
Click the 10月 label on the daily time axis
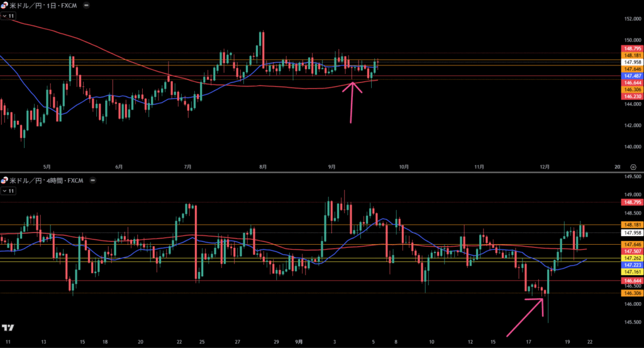pyautogui.click(x=404, y=167)
